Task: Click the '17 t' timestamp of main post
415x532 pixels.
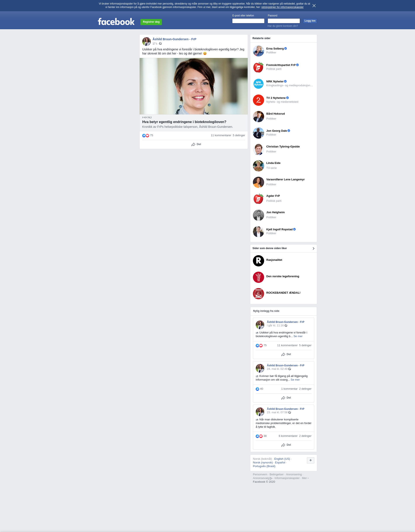Action: [155, 44]
